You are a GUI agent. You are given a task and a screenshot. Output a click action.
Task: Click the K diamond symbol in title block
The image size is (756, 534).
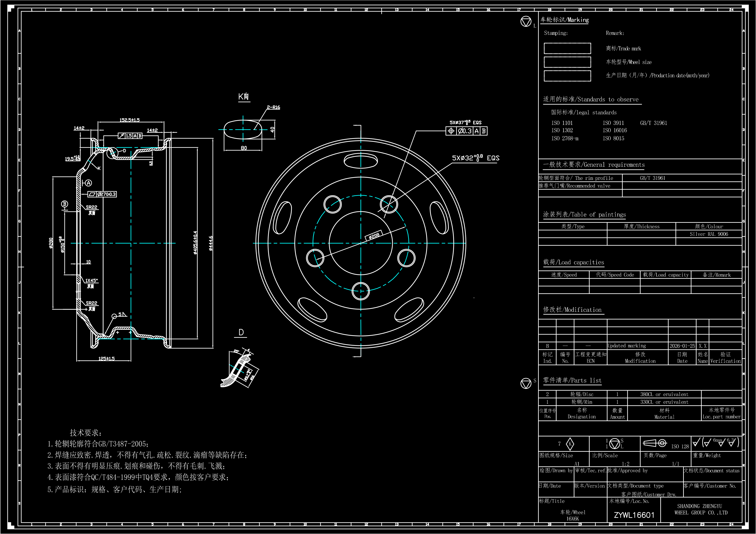click(570, 444)
